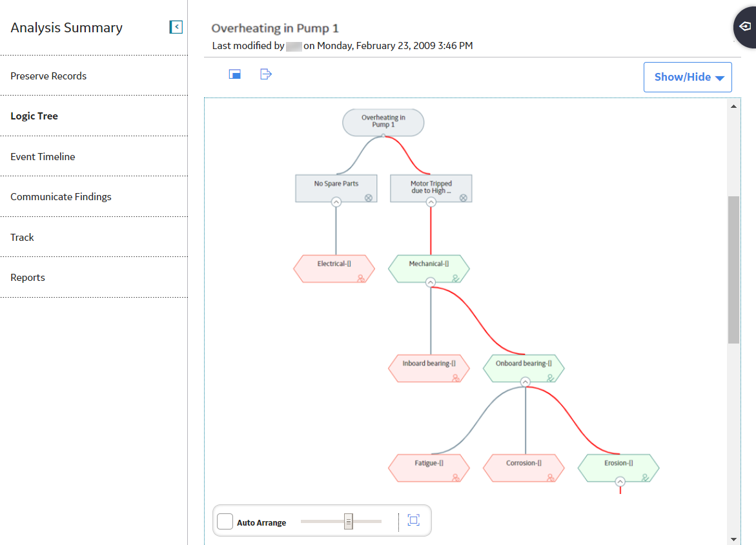Click the state icon on Motor Tripped node

tap(464, 198)
